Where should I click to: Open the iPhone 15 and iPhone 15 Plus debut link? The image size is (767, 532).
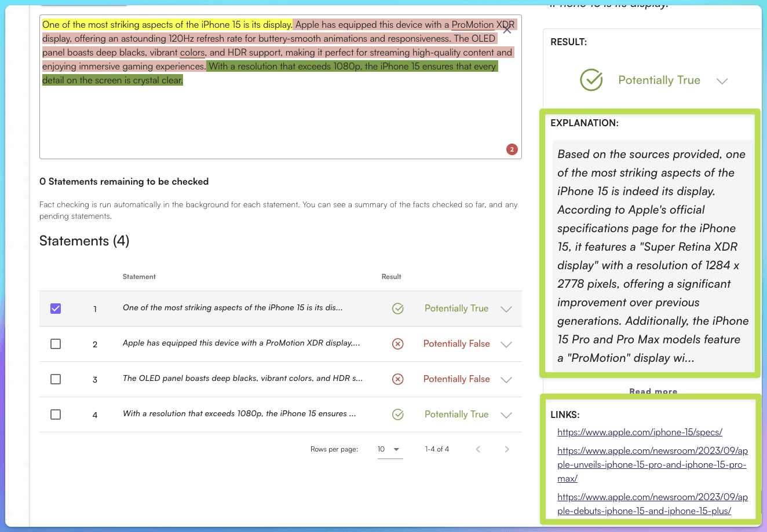[652, 504]
